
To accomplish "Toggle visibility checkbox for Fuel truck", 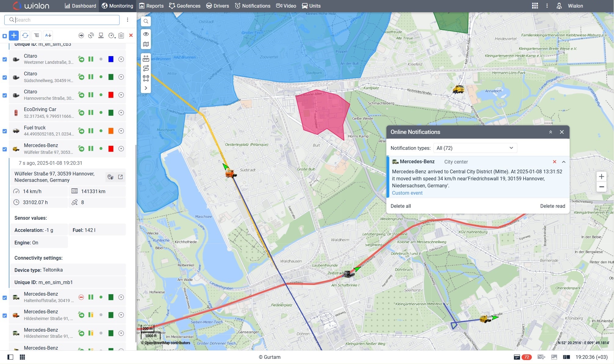I will (x=5, y=131).
